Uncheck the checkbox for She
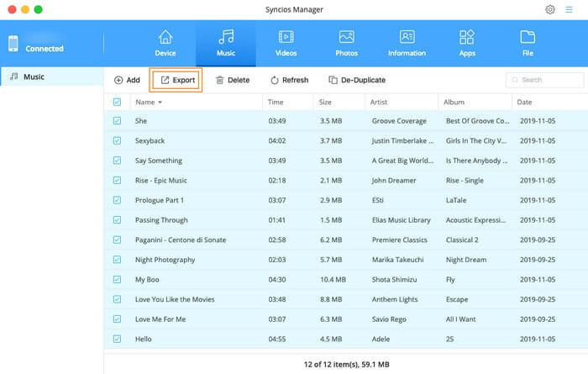The image size is (588, 374). [x=117, y=121]
